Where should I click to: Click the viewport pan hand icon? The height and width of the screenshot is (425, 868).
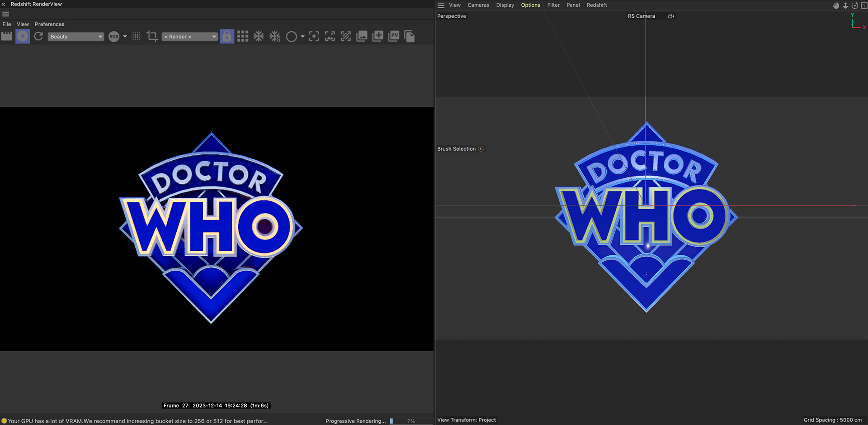click(836, 5)
